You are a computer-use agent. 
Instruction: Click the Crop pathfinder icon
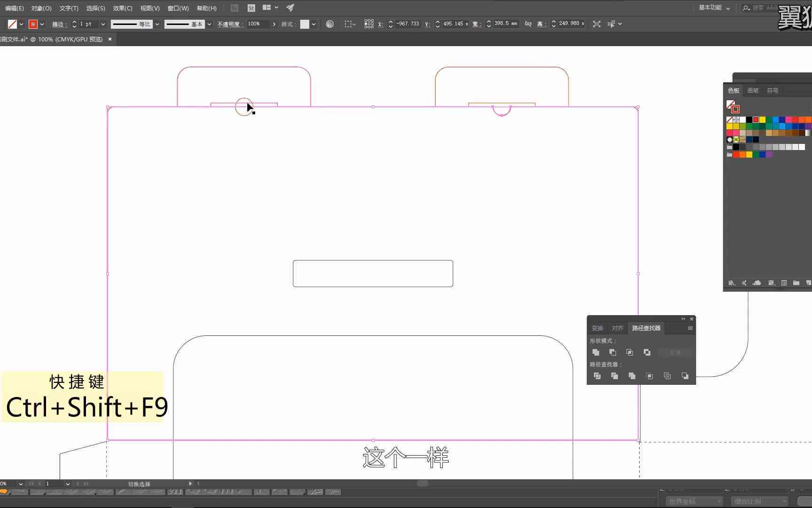pyautogui.click(x=649, y=376)
